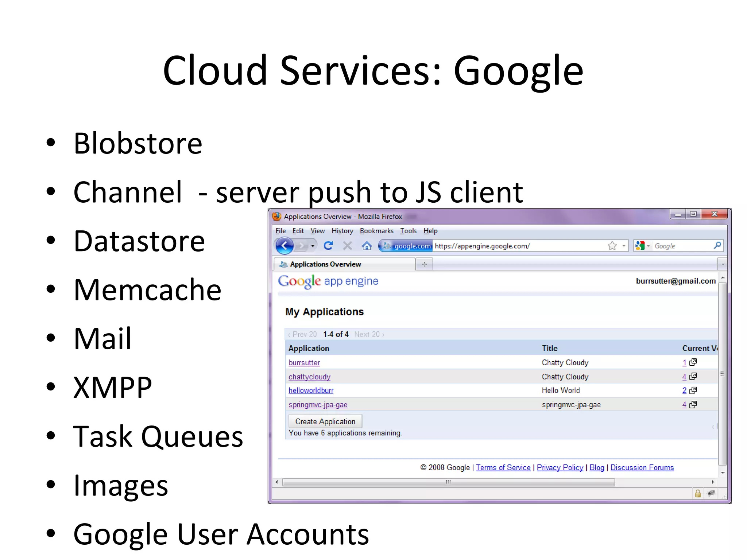Open the Tools menu
Image resolution: width=747 pixels, height=560 pixels.
point(408,231)
